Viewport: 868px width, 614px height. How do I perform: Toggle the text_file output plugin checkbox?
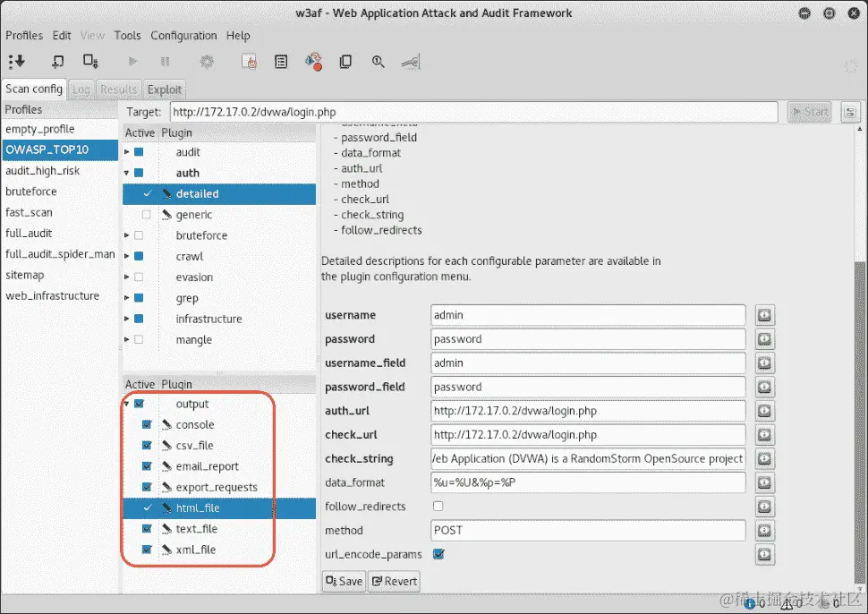pos(147,529)
